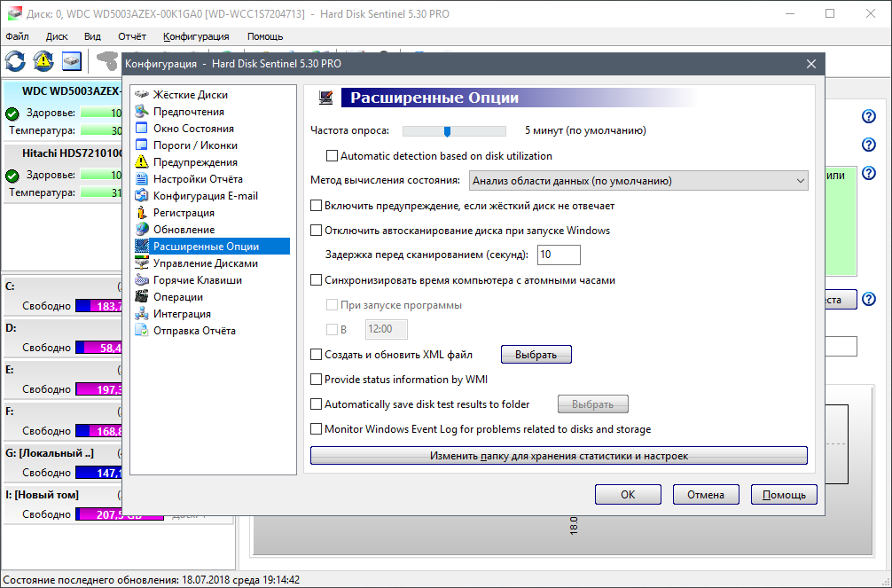
Task: Click Выбрать next to XML file option
Action: coord(536,355)
